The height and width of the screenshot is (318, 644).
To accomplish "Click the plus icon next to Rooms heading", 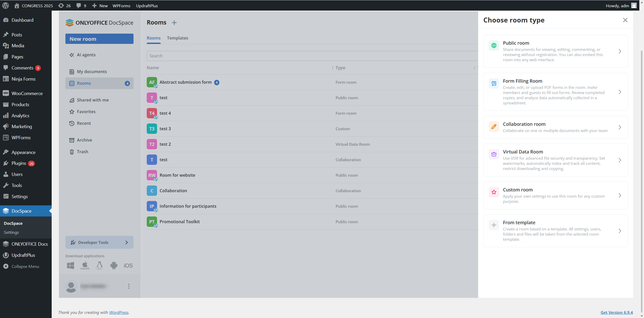I will pyautogui.click(x=174, y=23).
